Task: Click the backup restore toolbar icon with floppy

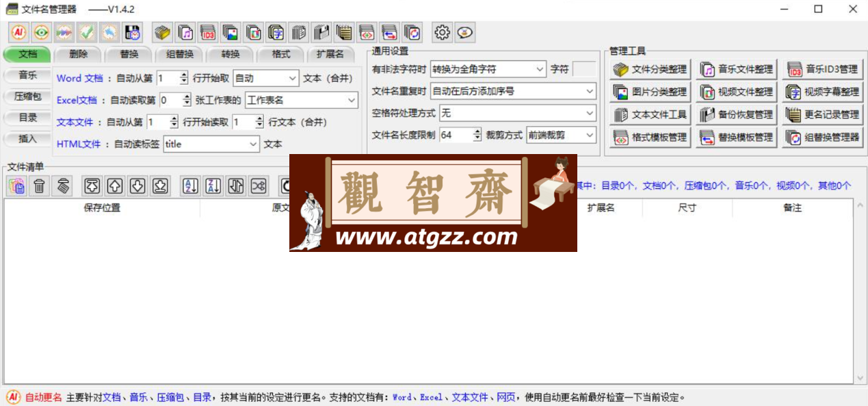Action: pos(321,32)
